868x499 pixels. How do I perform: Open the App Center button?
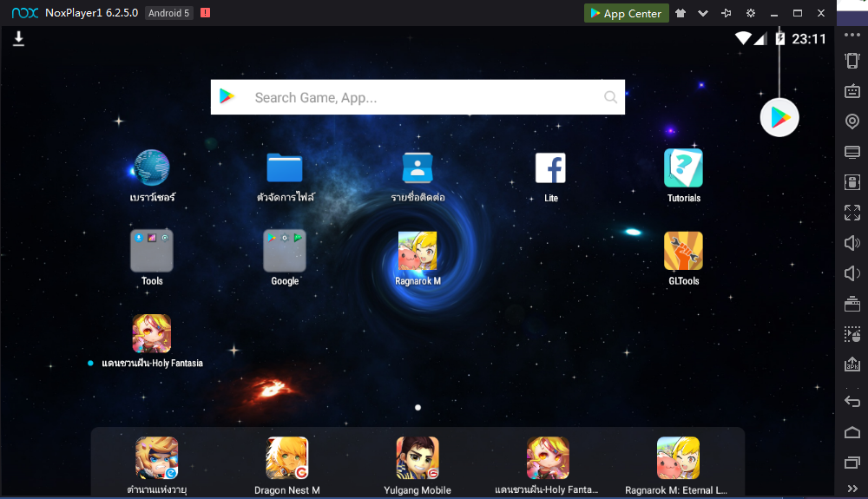click(x=626, y=13)
